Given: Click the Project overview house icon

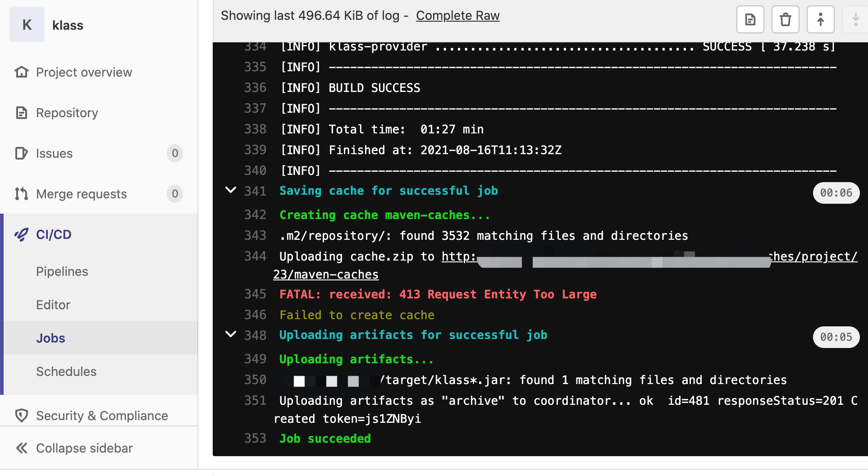Looking at the screenshot, I should [x=21, y=72].
